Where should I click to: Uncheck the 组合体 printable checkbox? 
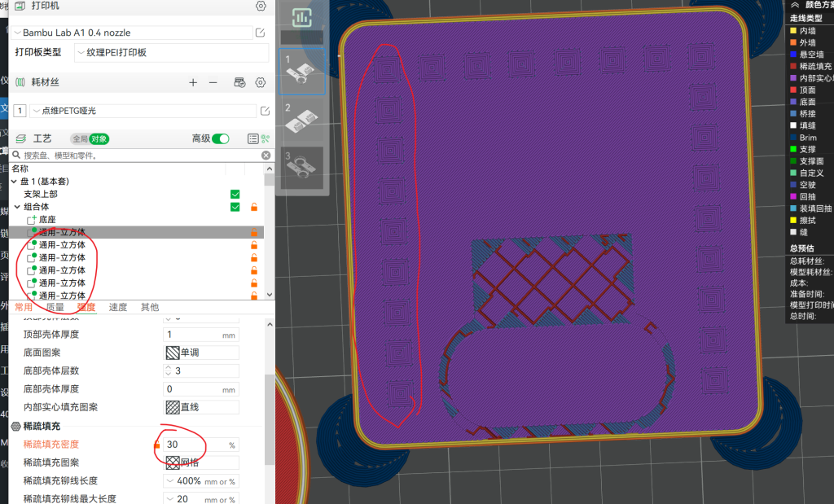click(x=235, y=207)
